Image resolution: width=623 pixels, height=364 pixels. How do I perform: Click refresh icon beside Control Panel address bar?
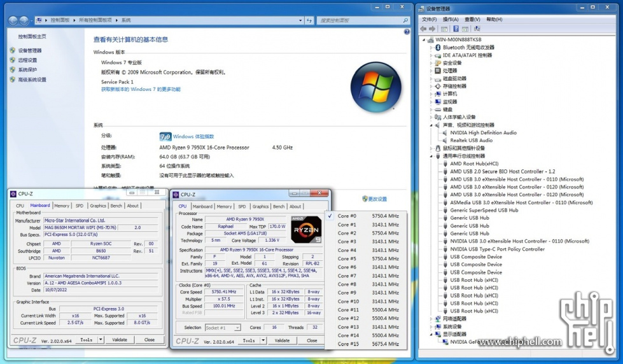tap(309, 20)
